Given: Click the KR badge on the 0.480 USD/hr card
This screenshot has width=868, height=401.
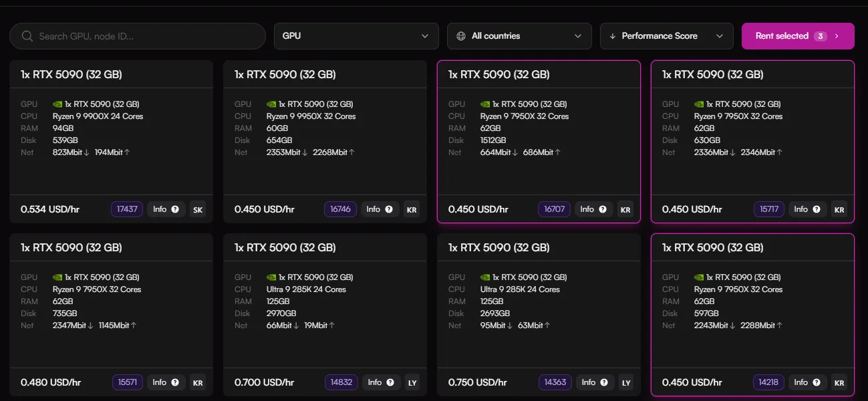Looking at the screenshot, I should pos(198,382).
